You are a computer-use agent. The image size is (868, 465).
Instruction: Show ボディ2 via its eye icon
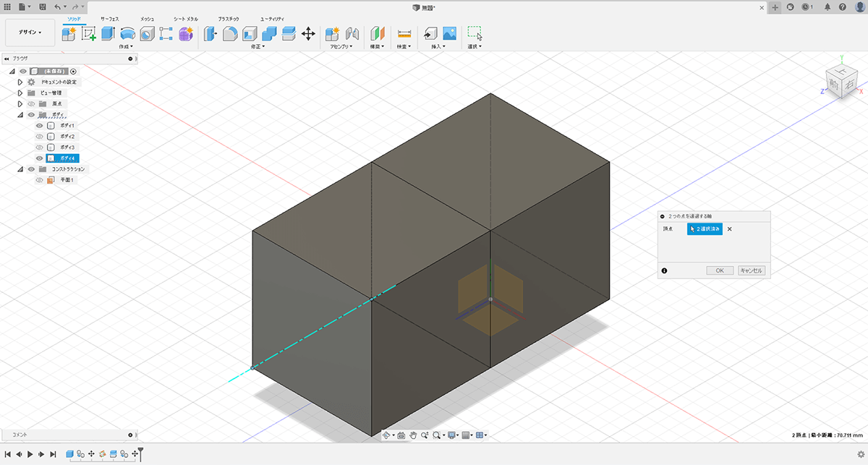[x=40, y=137]
